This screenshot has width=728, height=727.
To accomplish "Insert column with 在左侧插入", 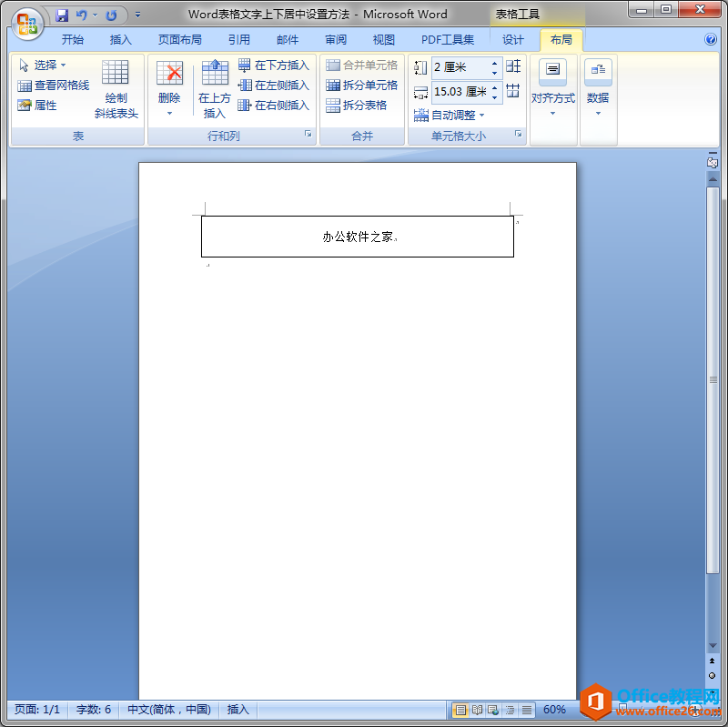I will pyautogui.click(x=274, y=86).
